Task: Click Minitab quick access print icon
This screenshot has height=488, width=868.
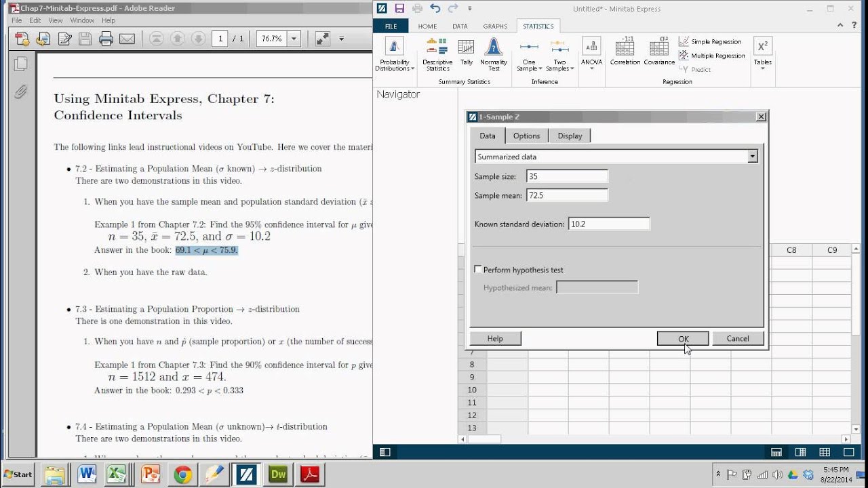Action: tap(417, 9)
